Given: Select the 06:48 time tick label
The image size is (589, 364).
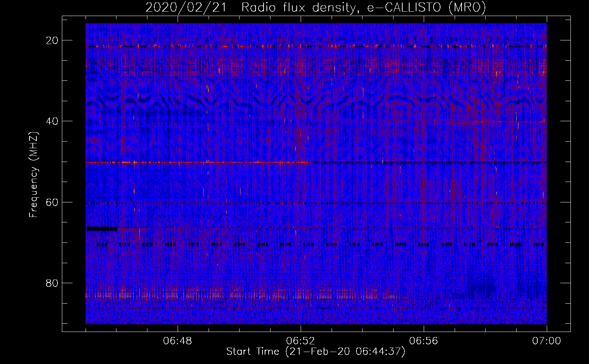Looking at the screenshot, I should click(x=178, y=341).
